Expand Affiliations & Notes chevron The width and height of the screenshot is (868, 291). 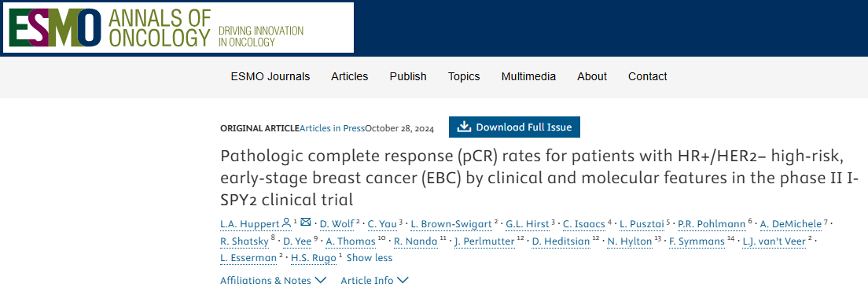[x=321, y=280]
